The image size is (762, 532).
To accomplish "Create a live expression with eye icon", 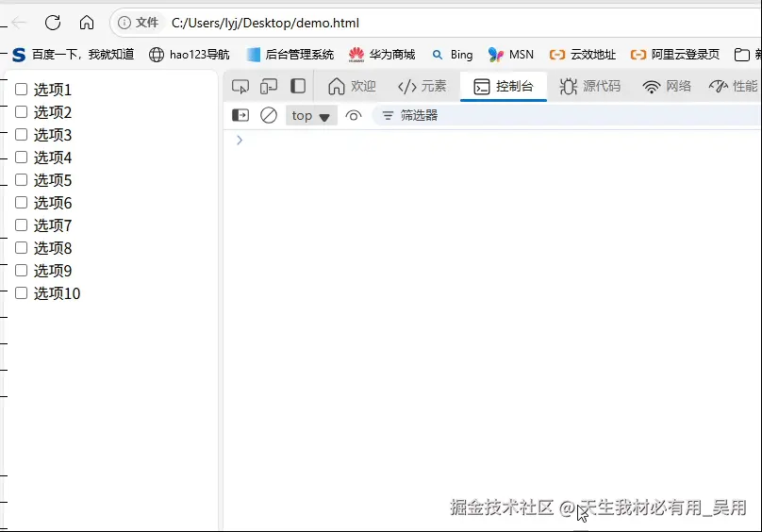I will tap(354, 116).
